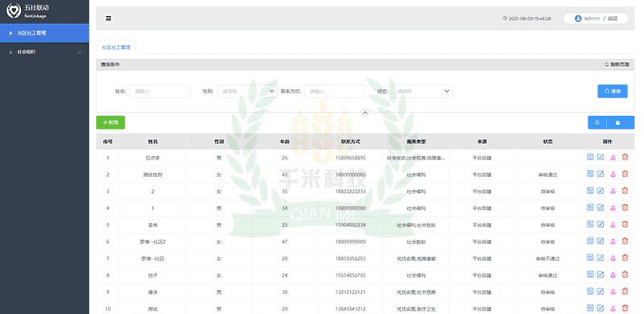Image resolution: width=644 pixels, height=314 pixels.
Task: Click pink user icon for row 李伟
Action: [x=613, y=225]
